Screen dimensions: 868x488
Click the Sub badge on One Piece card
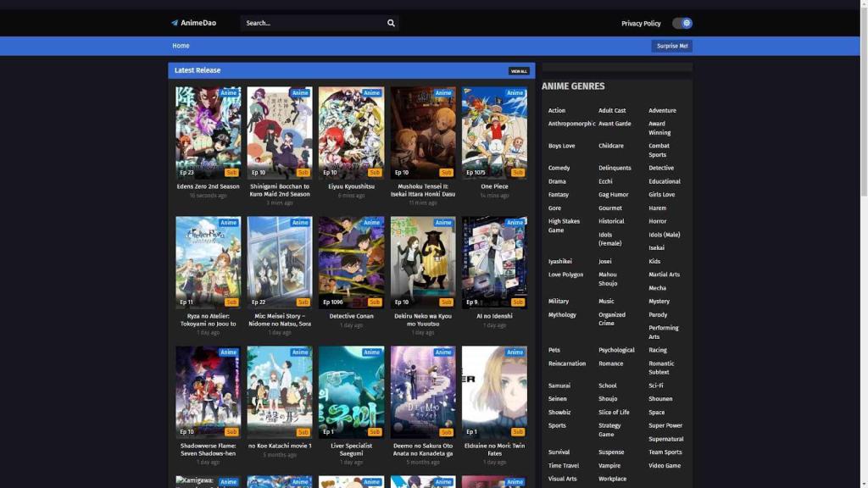[x=518, y=170]
